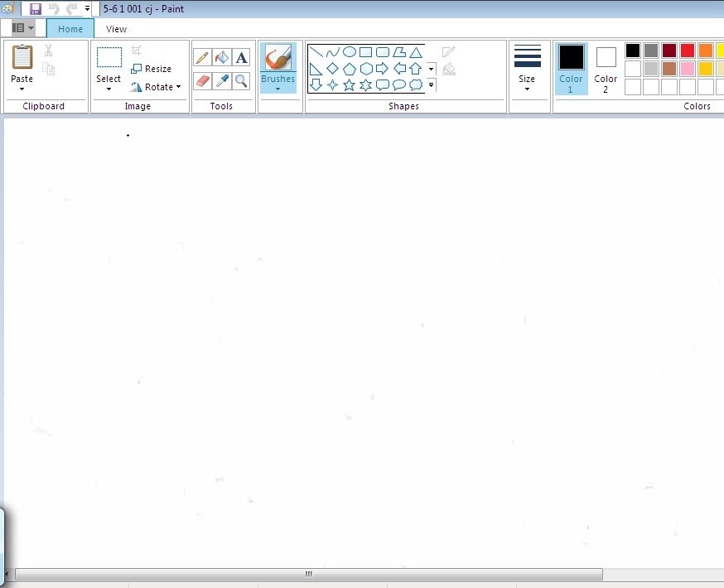Image resolution: width=724 pixels, height=588 pixels.
Task: Click the Brushes tool icon
Action: pos(278,57)
